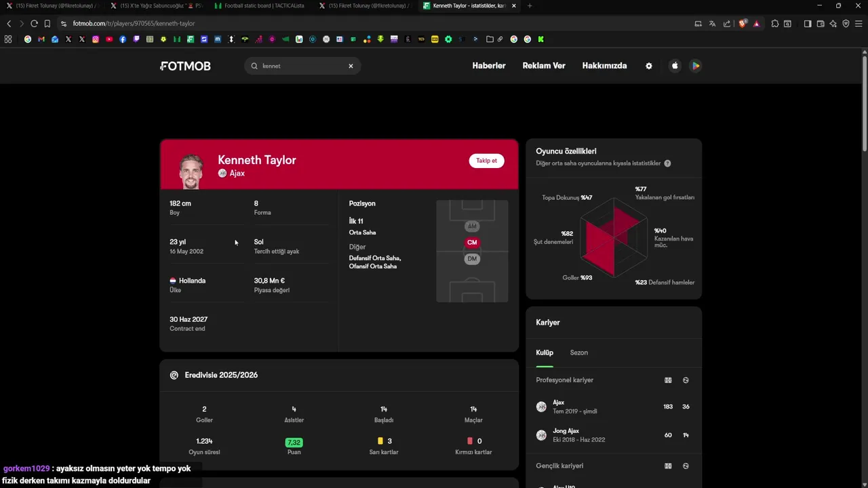Viewport: 868px width, 488px height.
Task: Close the Kenneth Taylor browser tab
Action: pyautogui.click(x=513, y=5)
